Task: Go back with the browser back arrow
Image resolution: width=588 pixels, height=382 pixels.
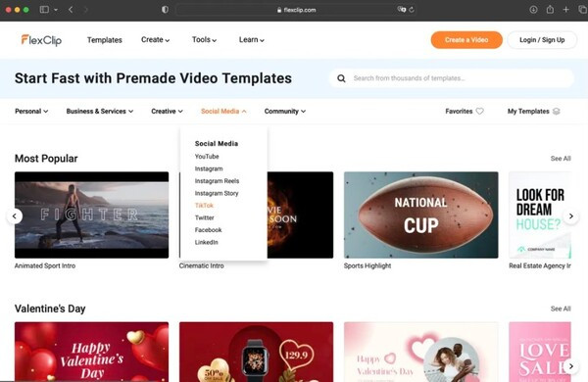Action: click(x=71, y=10)
